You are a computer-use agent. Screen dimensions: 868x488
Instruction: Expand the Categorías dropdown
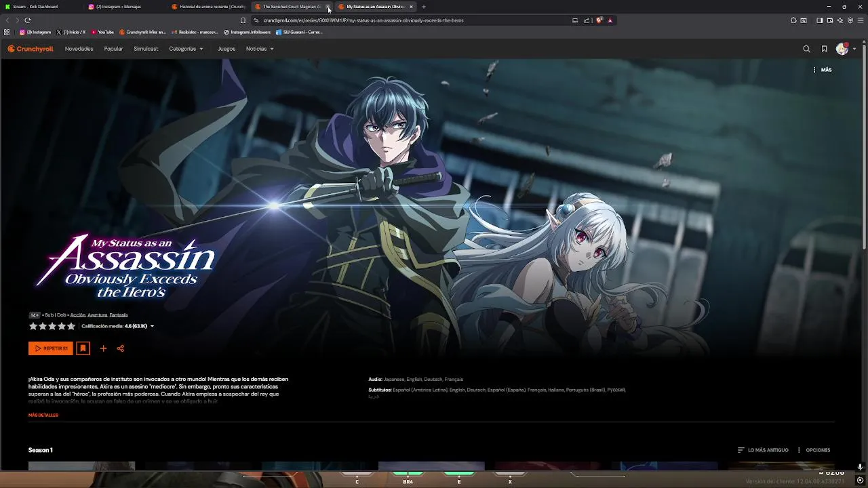(x=186, y=49)
